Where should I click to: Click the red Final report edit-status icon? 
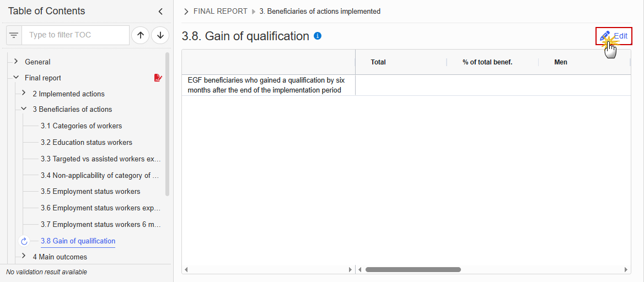pyautogui.click(x=158, y=78)
